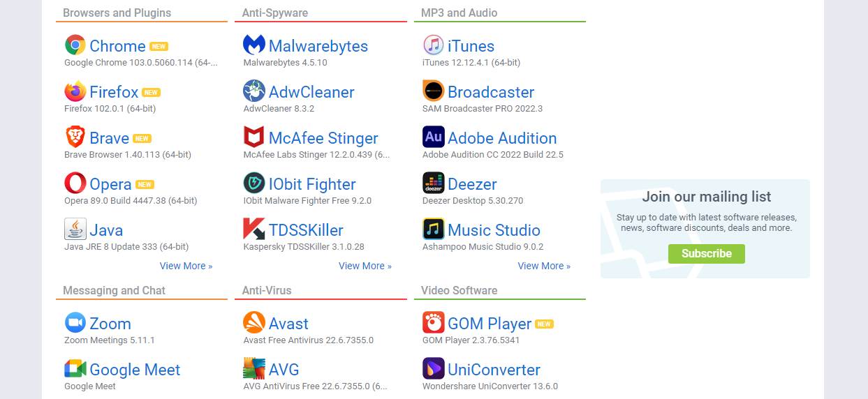Click the GOM Player icon

click(434, 323)
